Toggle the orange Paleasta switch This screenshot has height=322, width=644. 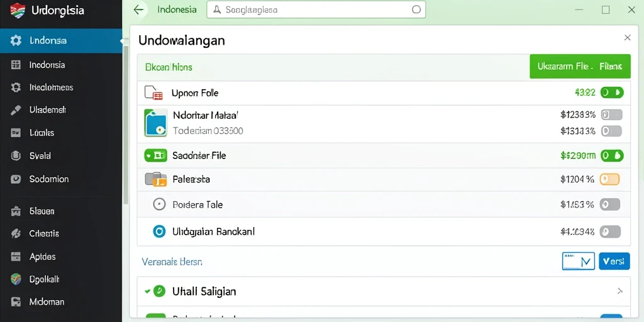[x=609, y=179]
